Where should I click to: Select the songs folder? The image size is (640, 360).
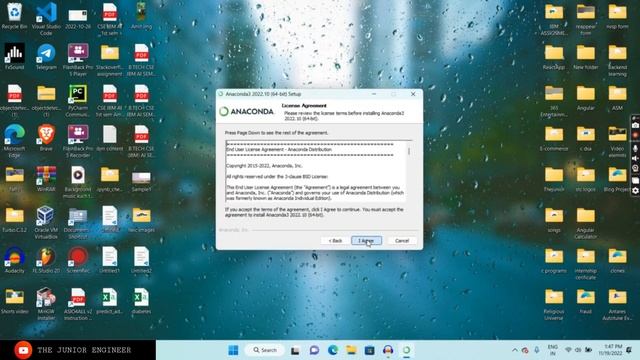tap(554, 220)
